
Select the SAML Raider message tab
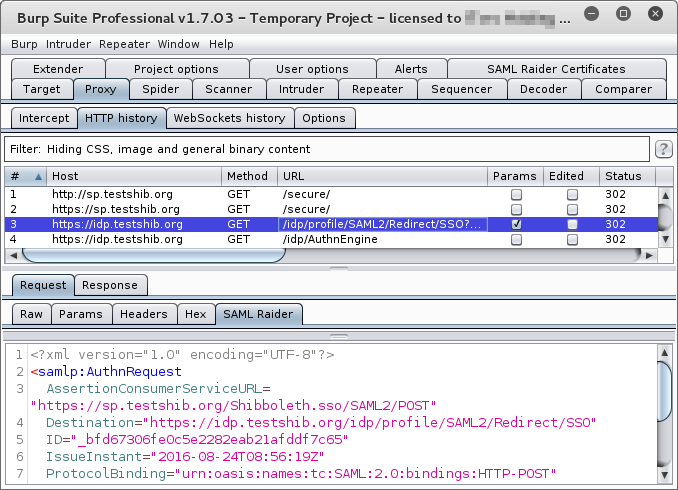[x=258, y=314]
